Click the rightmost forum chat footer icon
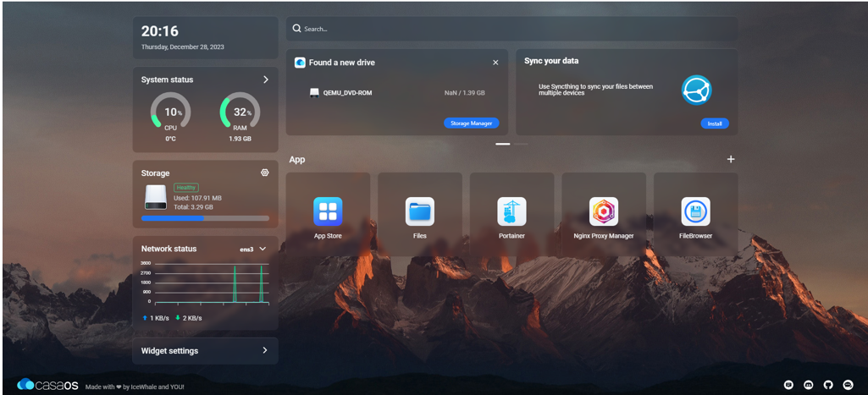 [x=848, y=385]
